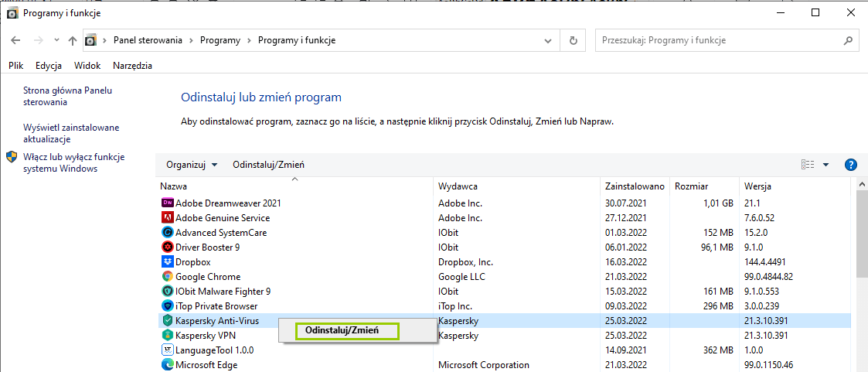Open the Widok menu
868x372 pixels.
[87, 66]
